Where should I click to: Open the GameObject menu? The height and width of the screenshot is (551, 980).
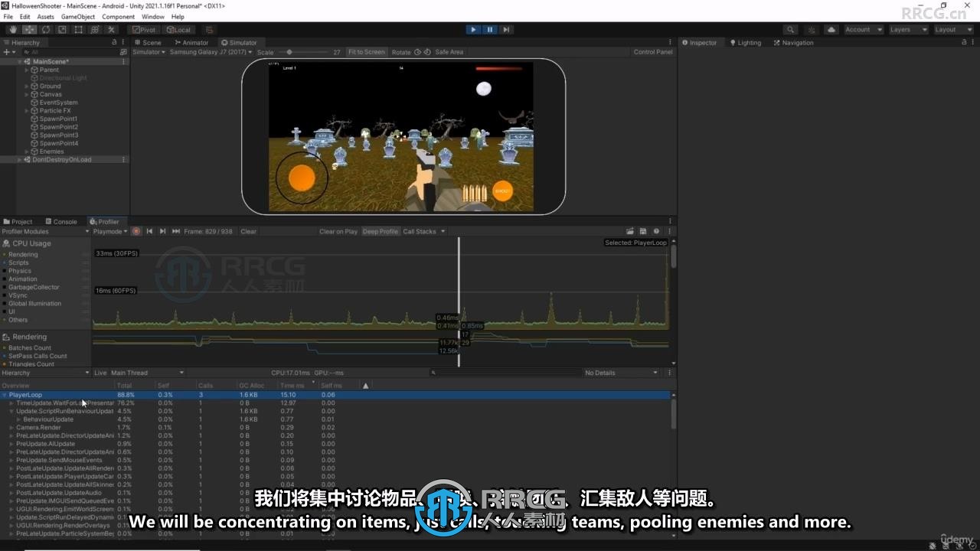click(x=78, y=17)
